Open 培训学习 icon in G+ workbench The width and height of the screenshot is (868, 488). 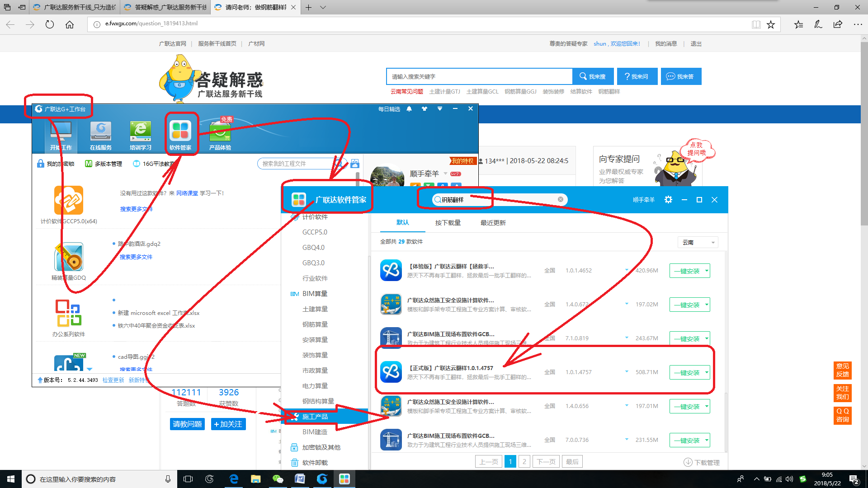coord(140,135)
